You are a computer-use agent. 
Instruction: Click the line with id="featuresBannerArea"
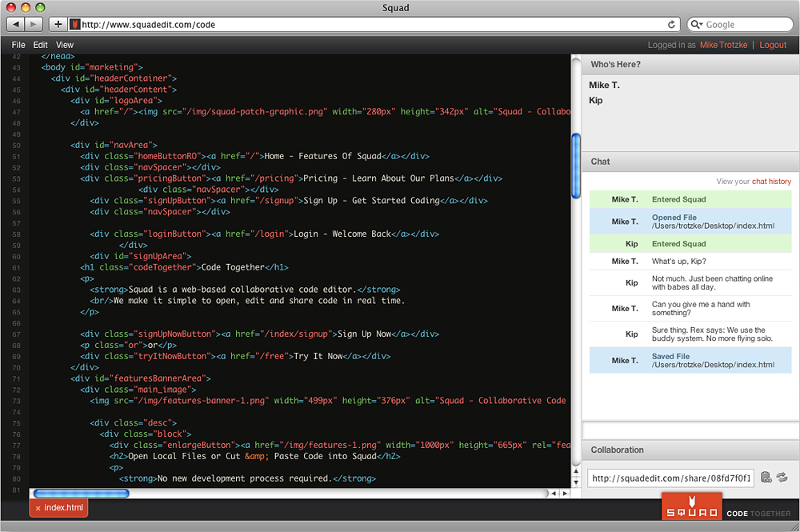tap(140, 378)
